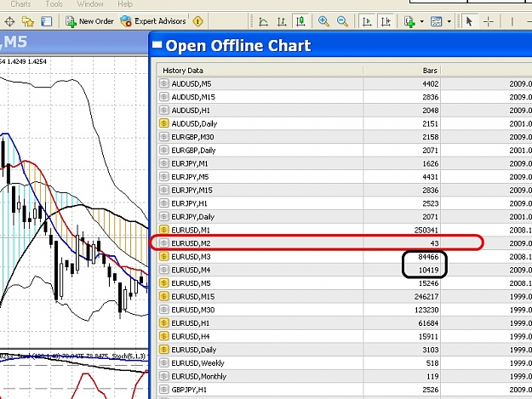Image resolution: width=532 pixels, height=399 pixels.
Task: Click the 123230 bars value
Action: point(426,310)
